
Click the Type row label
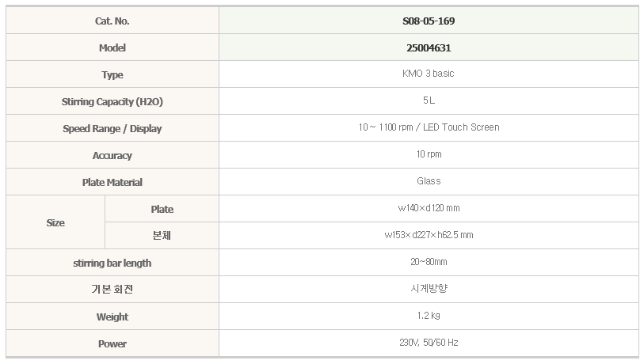coord(112,74)
